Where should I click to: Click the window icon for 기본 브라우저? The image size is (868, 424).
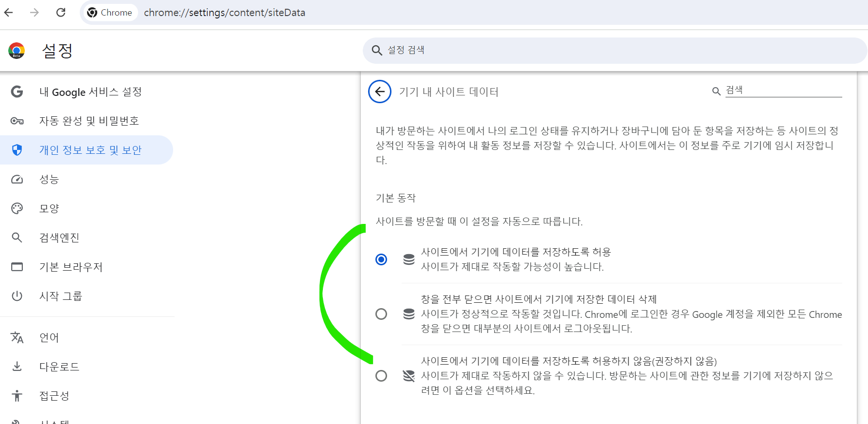tap(17, 267)
